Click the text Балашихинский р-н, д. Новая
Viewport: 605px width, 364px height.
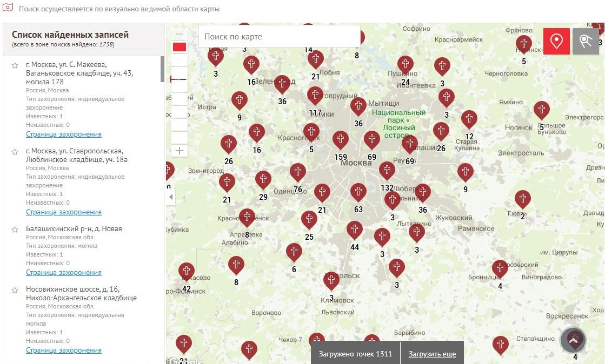74,228
